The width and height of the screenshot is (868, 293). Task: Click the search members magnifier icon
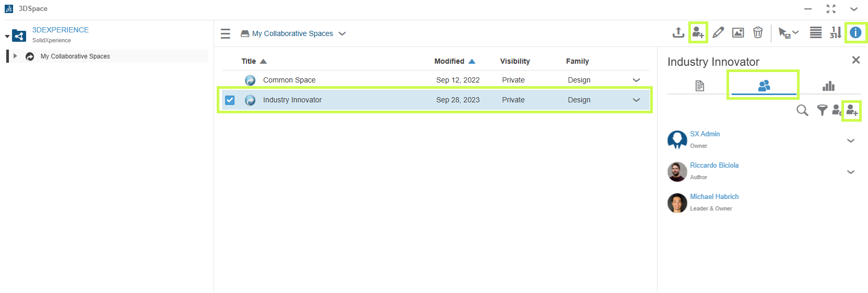coord(802,110)
